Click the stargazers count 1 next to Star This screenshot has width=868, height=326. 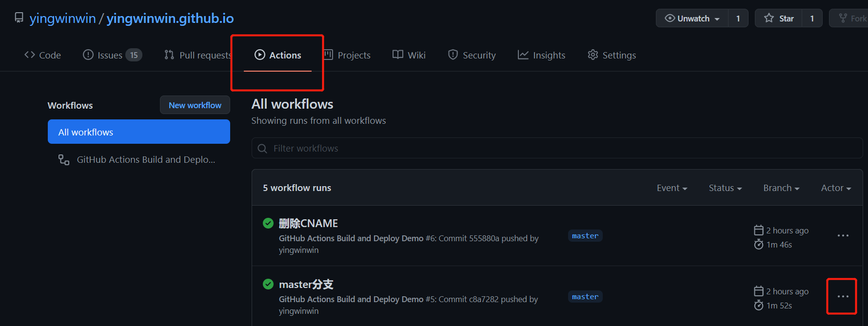click(812, 19)
